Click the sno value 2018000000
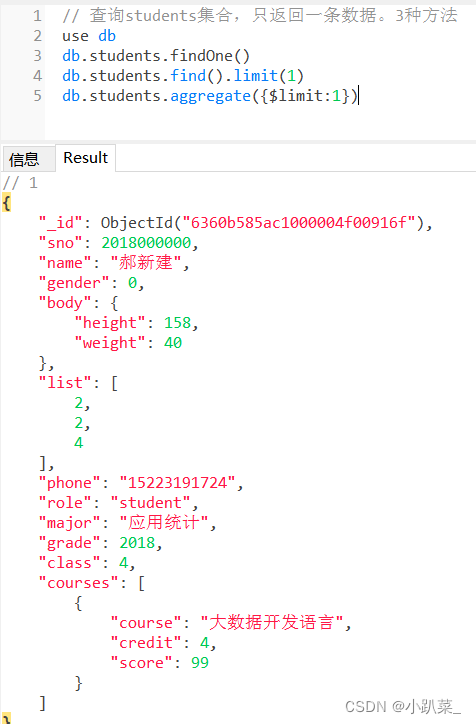 pyautogui.click(x=146, y=242)
